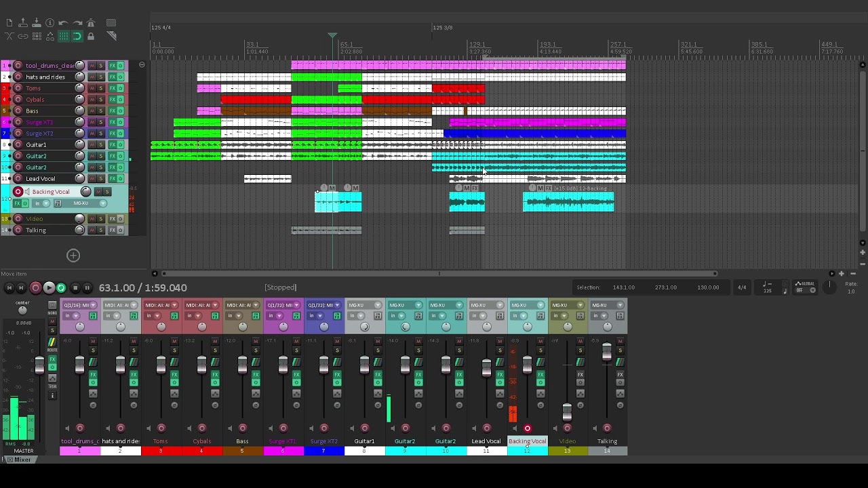Arm the Toms track for recording

tap(18, 88)
